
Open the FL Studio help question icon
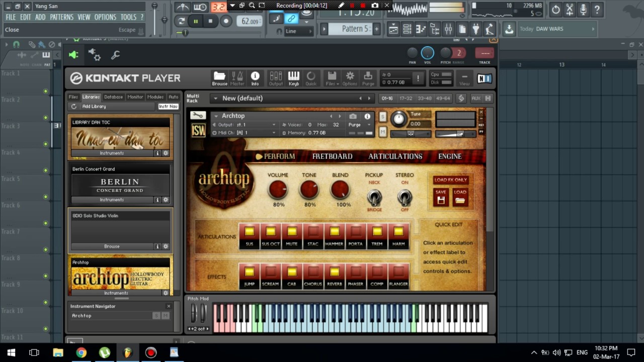(597, 10)
